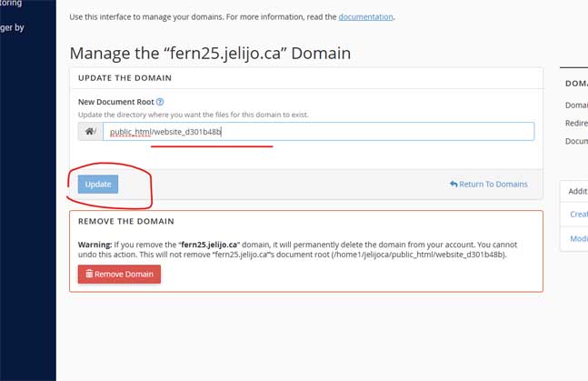The width and height of the screenshot is (588, 381).
Task: Select the "Addit" header in the right panel
Action: pos(577,192)
